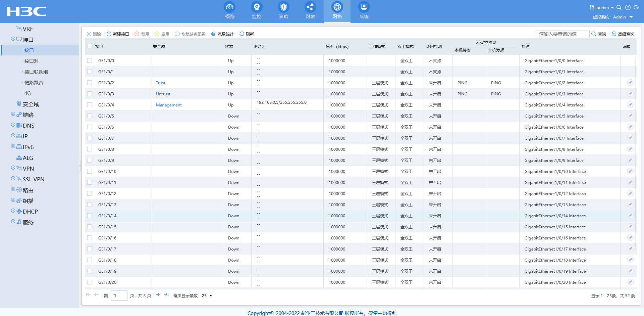The width and height of the screenshot is (644, 316).
Task: Tick the select-all checkbox in table header
Action: (x=90, y=46)
